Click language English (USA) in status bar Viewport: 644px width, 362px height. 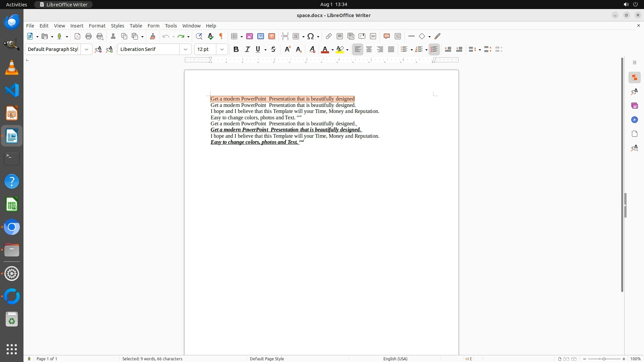[x=395, y=359]
